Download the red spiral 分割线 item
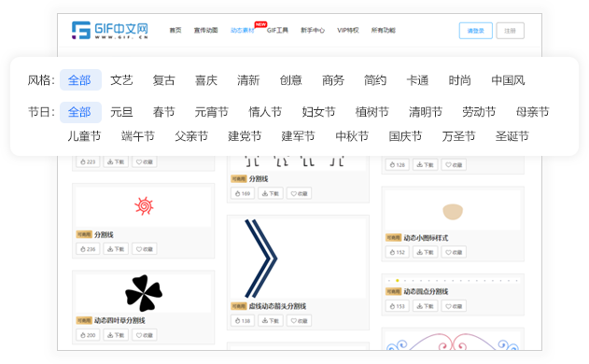Image resolution: width=589 pixels, height=364 pixels. coord(116,249)
